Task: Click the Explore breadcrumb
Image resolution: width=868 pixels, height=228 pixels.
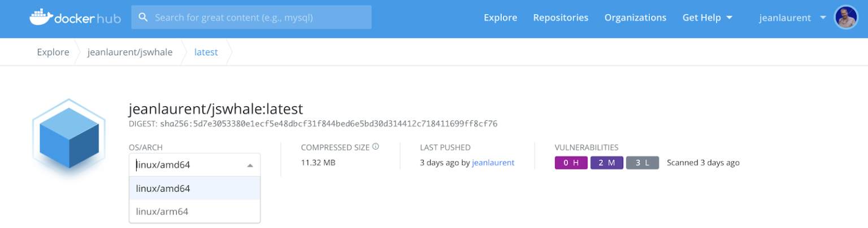Action: (53, 52)
